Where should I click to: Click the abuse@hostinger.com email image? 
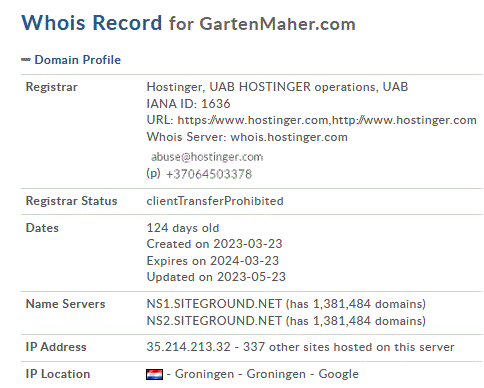[x=207, y=157]
